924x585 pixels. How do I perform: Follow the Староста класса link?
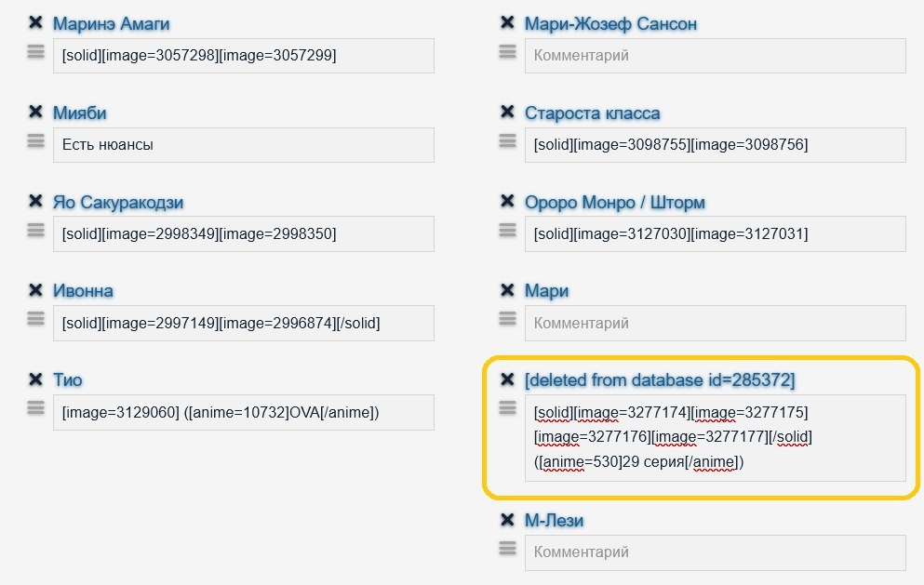pyautogui.click(x=592, y=113)
